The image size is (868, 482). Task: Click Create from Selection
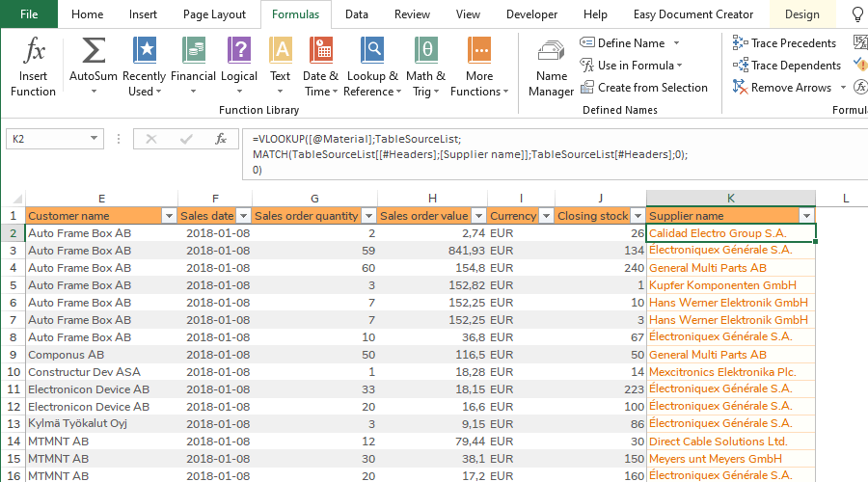pyautogui.click(x=644, y=88)
